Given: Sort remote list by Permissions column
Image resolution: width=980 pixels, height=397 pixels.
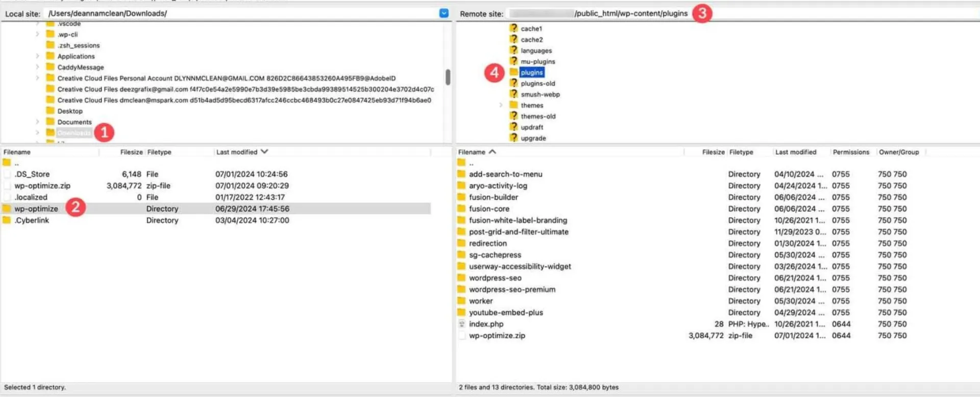Looking at the screenshot, I should click(x=851, y=152).
